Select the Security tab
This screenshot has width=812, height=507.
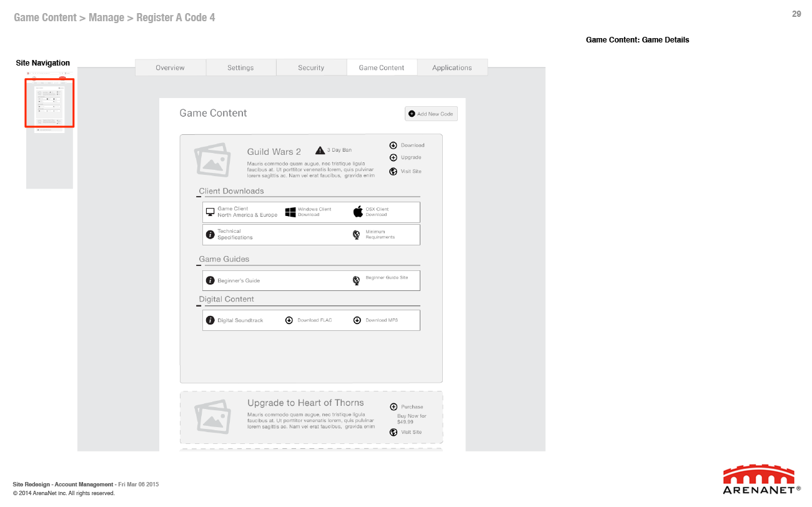click(x=311, y=67)
